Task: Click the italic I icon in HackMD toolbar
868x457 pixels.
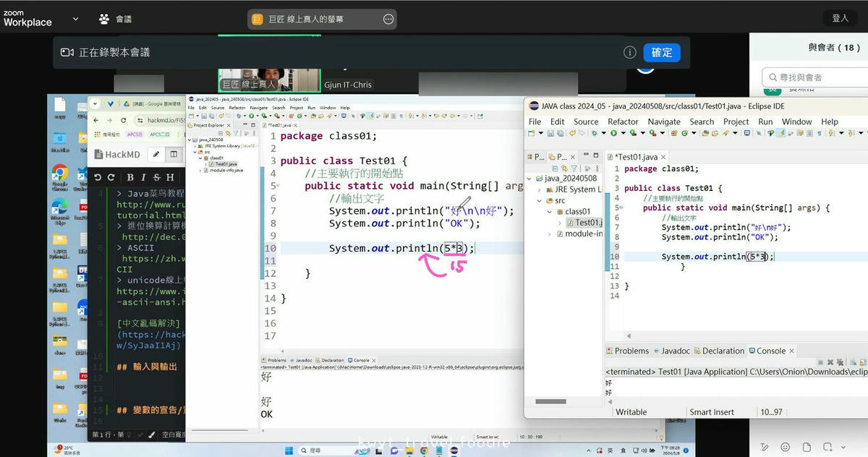Action: pos(143,177)
